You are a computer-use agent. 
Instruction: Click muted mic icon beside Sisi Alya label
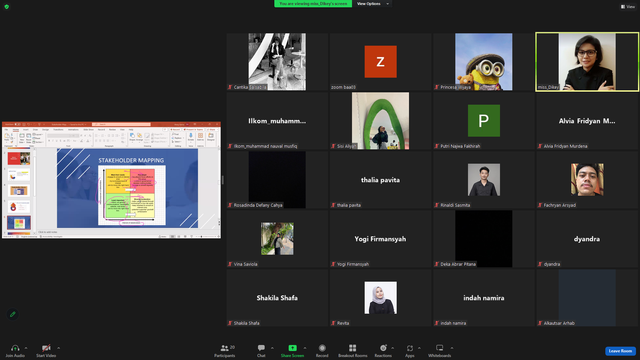(x=333, y=146)
